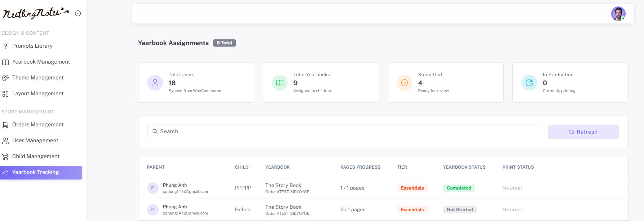Click the child name Hehee
The width and height of the screenshot is (644, 221).
coord(243,210)
